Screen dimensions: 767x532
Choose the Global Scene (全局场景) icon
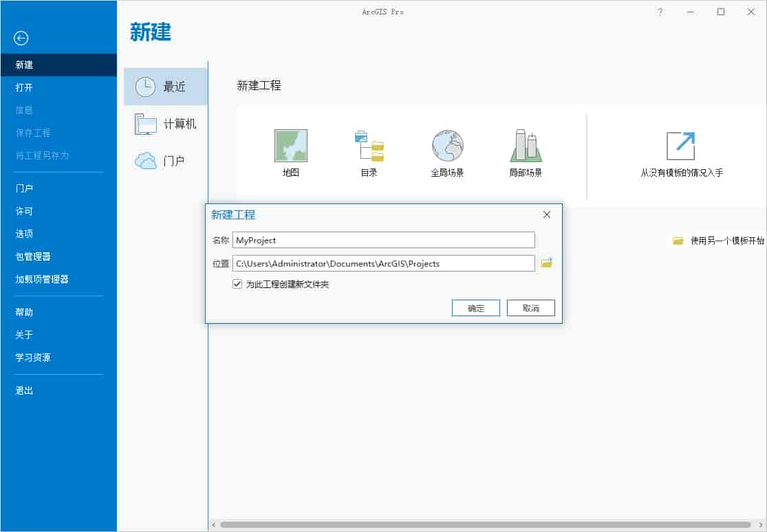pos(447,146)
